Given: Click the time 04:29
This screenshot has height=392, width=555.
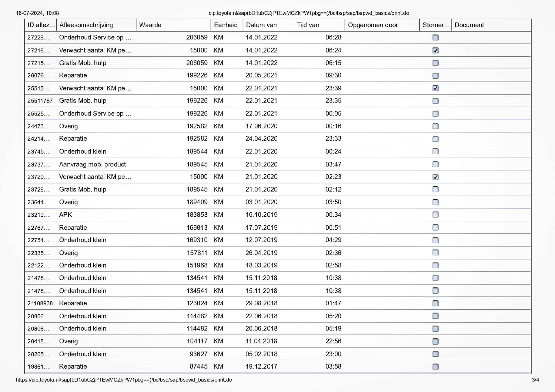Looking at the screenshot, I should tap(333, 240).
